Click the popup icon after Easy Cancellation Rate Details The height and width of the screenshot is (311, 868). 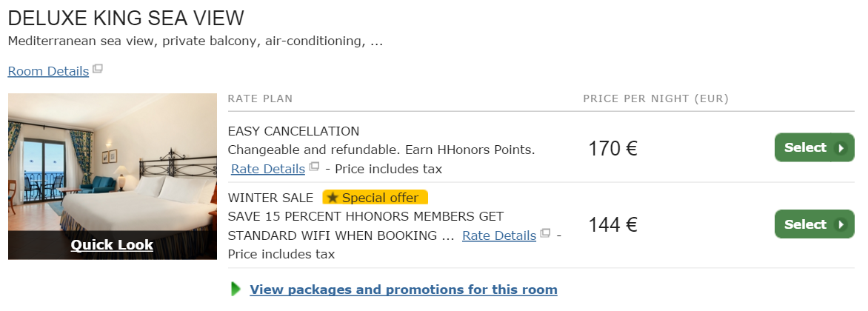314,167
